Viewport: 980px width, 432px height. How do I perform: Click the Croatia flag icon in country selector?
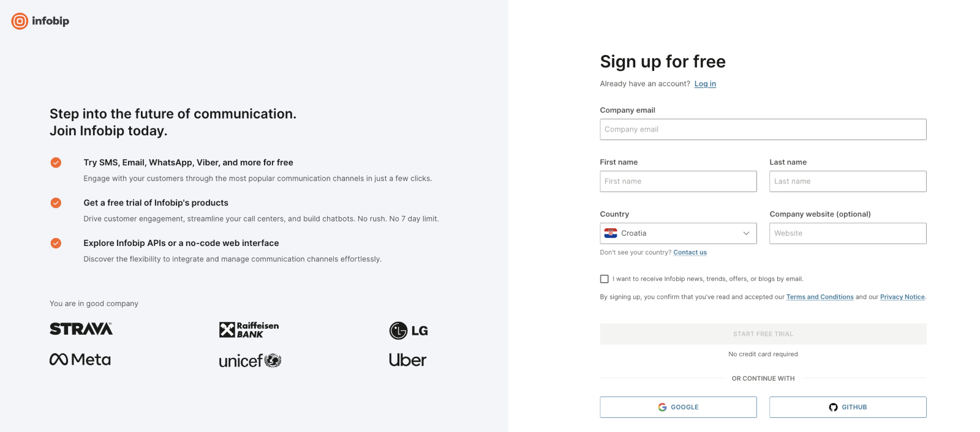click(610, 233)
